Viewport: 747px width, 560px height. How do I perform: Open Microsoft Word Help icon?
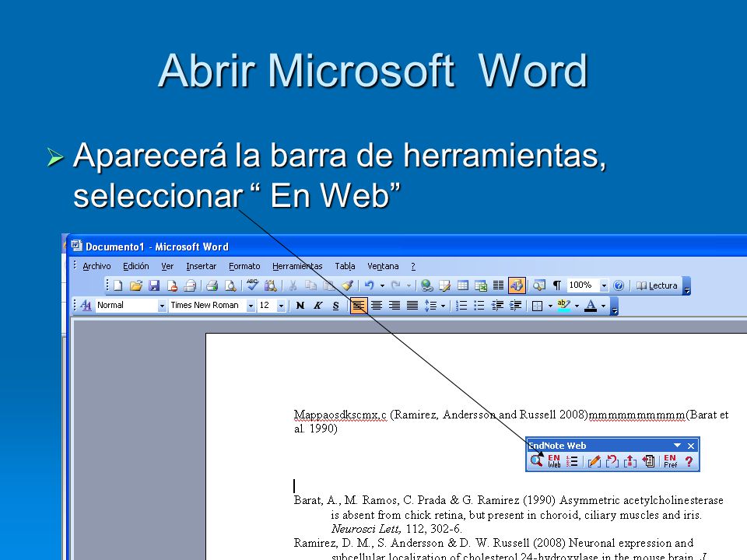click(619, 285)
